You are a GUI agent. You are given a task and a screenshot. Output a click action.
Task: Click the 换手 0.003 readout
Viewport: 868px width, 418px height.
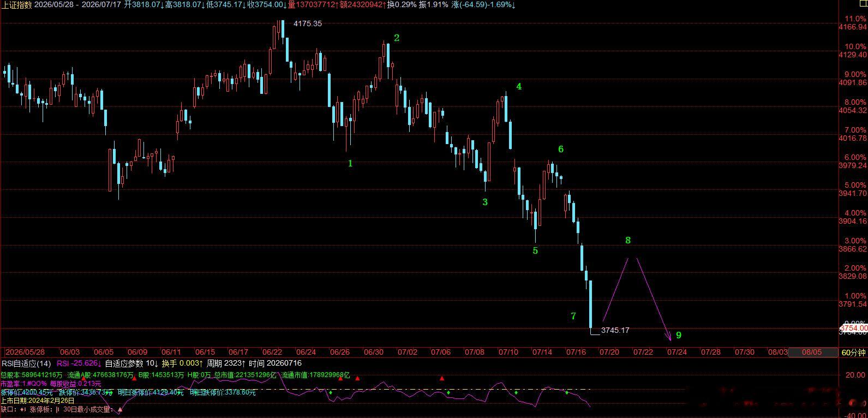pyautogui.click(x=182, y=363)
